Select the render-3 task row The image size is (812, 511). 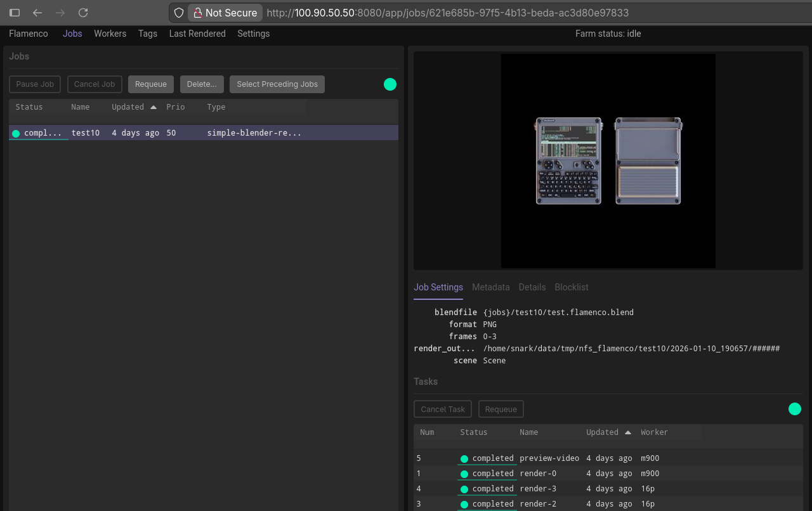537,489
